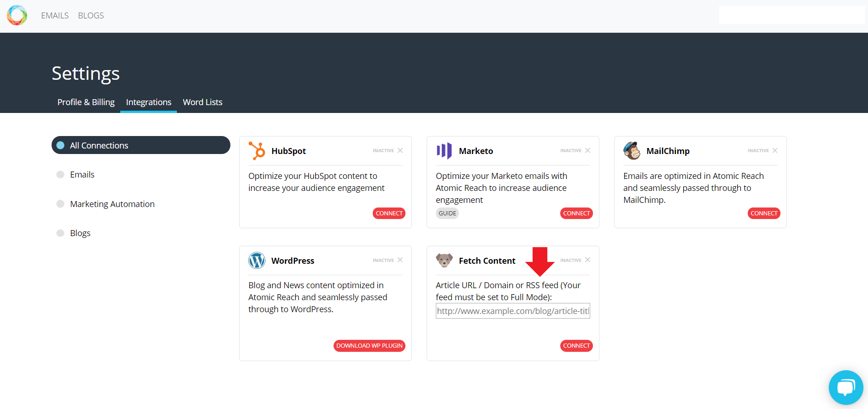Select the Emails filter option
Image resolution: width=868 pixels, height=409 pixels.
pyautogui.click(x=82, y=174)
